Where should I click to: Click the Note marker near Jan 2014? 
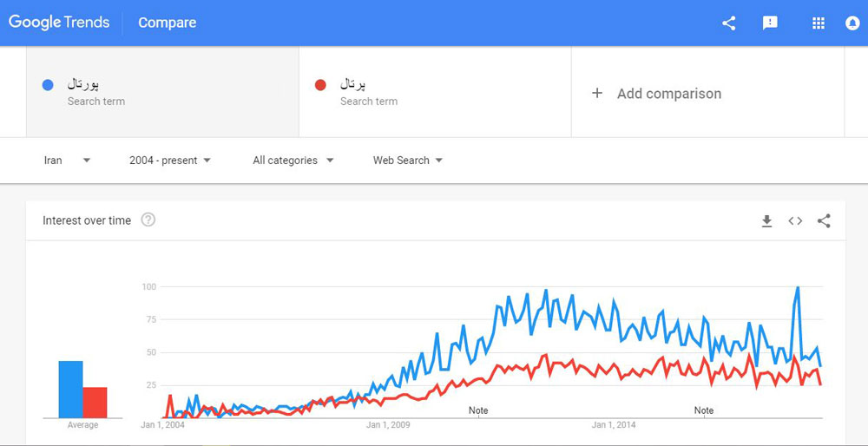click(704, 410)
